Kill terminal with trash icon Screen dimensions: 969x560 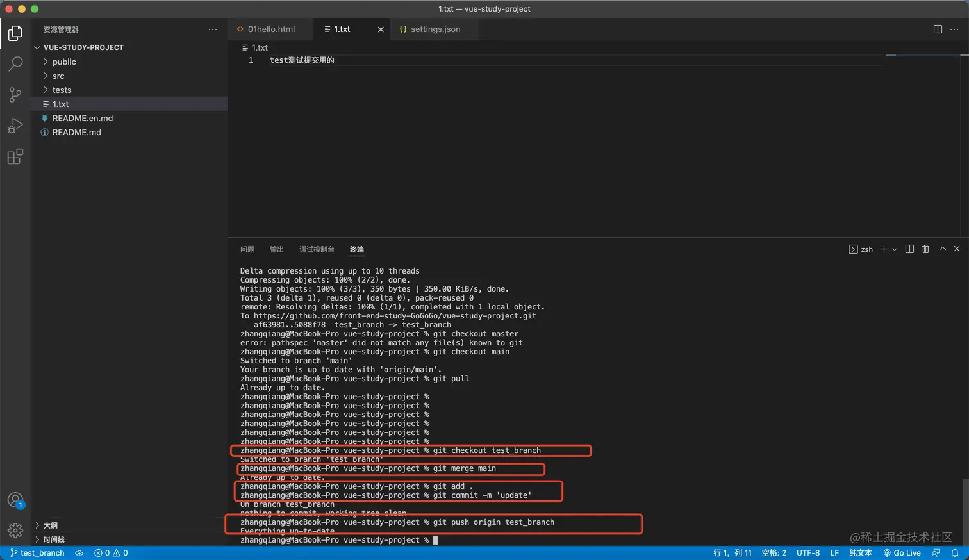[x=925, y=249]
